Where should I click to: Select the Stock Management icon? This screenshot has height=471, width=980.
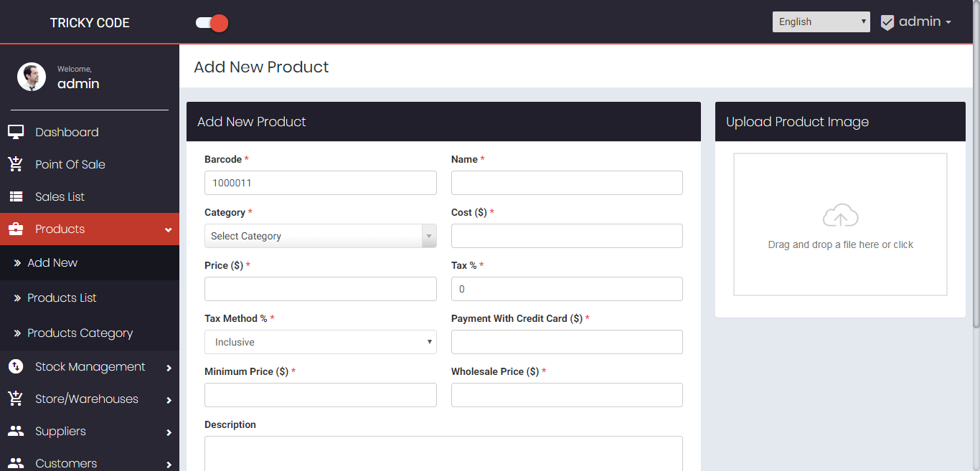[x=16, y=366]
